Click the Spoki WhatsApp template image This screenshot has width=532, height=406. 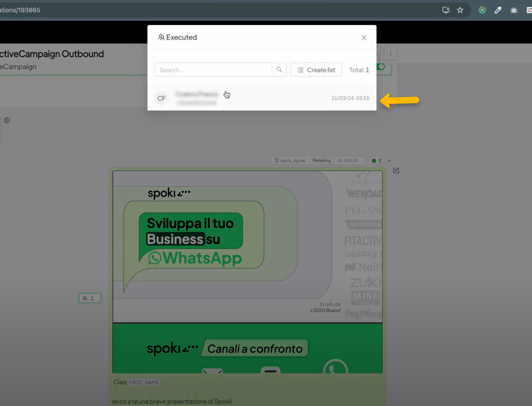[x=248, y=272]
